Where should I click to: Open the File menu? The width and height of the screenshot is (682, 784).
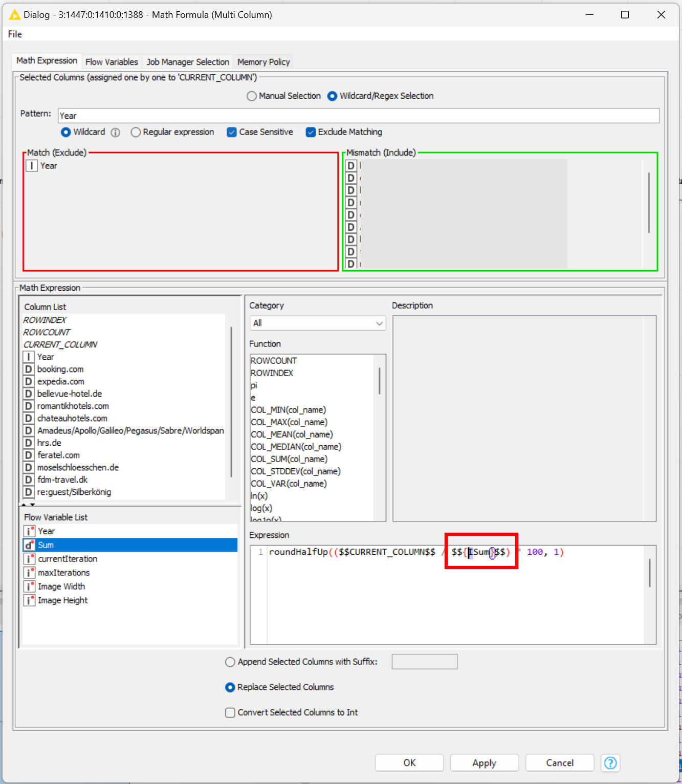(15, 34)
